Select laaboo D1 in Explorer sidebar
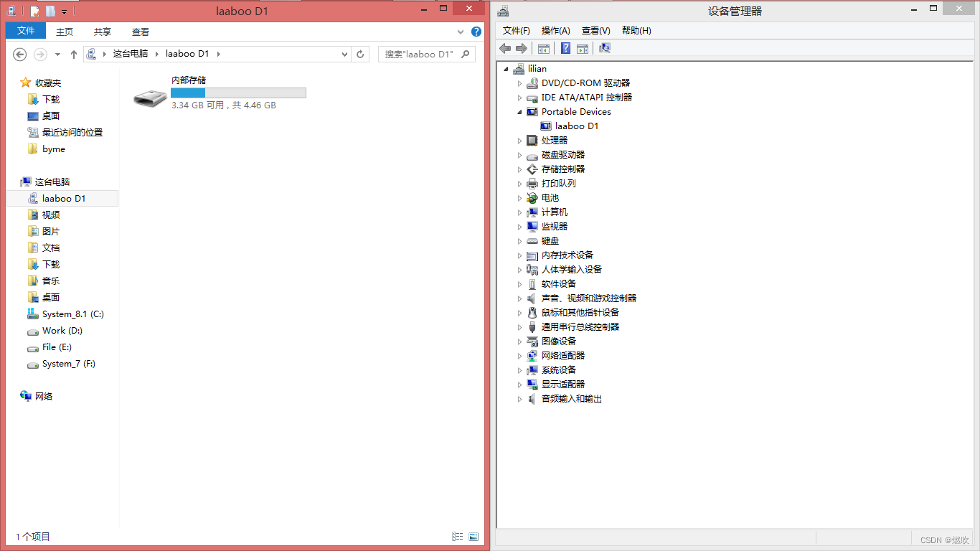Screen dimensions: 980x551 coord(62,198)
